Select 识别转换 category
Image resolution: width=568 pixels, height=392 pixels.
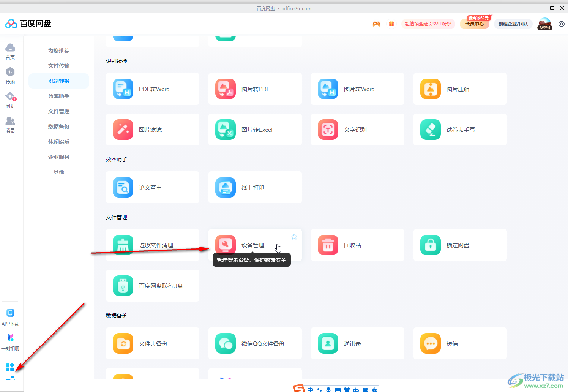coord(59,81)
